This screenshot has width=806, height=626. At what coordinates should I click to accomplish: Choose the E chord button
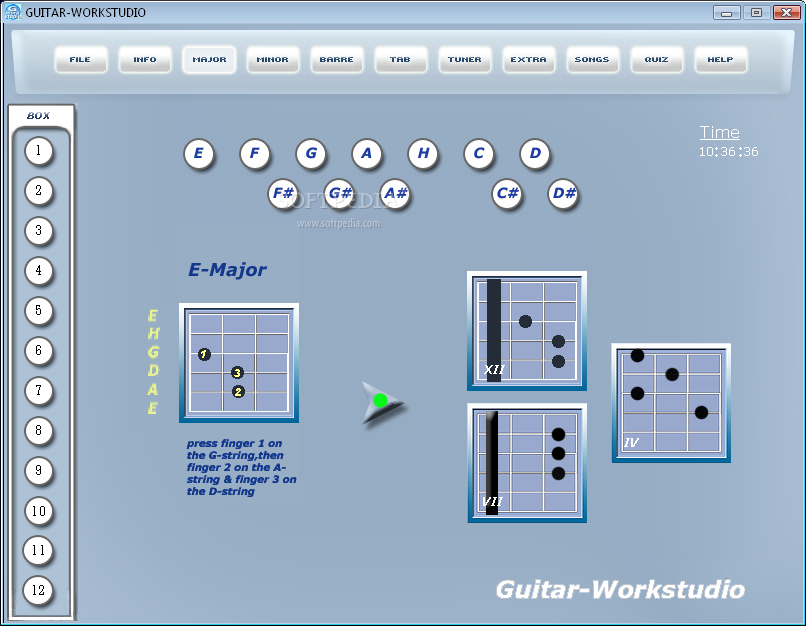198,154
